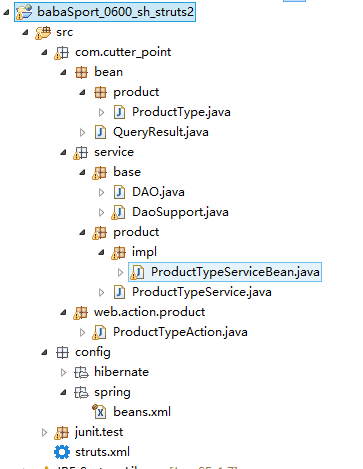The width and height of the screenshot is (363, 469).
Task: Select the web.action.product label
Action: click(150, 313)
